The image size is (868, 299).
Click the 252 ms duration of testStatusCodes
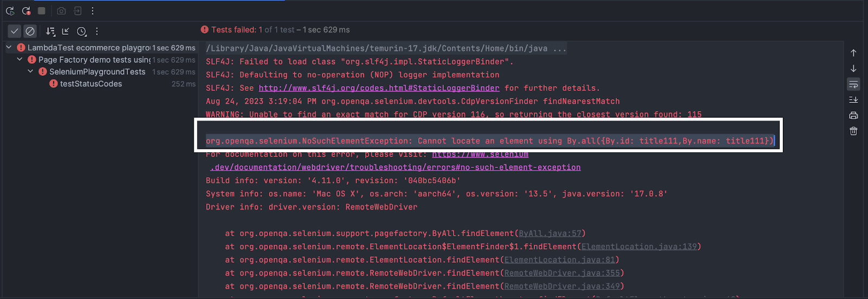(x=183, y=84)
